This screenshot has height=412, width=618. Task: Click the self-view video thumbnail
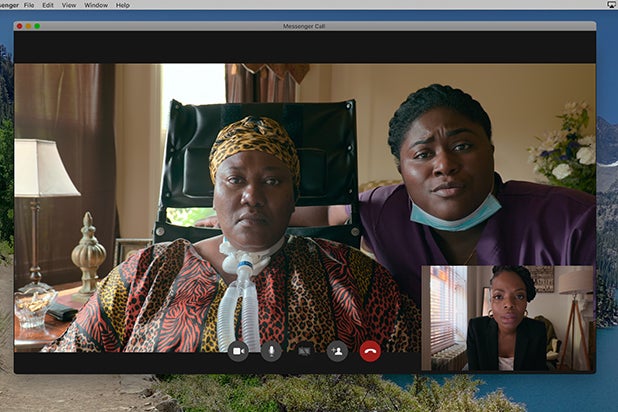point(508,318)
